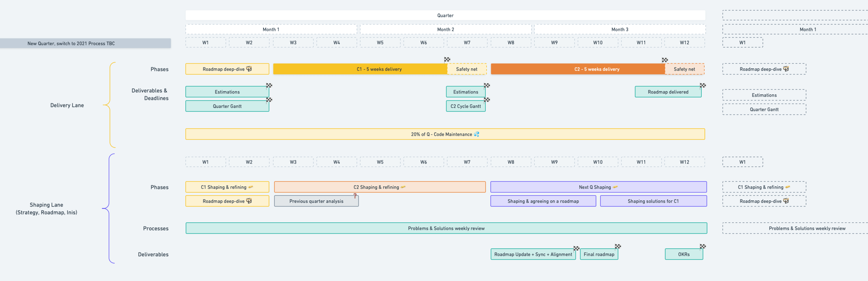Click the flag on the C2 Cycle Gantt card
Image resolution: width=868 pixels, height=281 pixels.
point(487,100)
